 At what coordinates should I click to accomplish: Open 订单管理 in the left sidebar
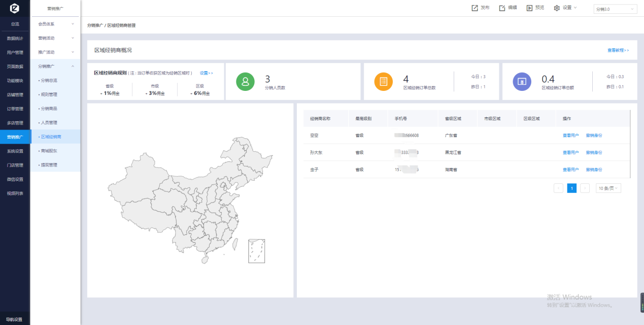coord(15,109)
